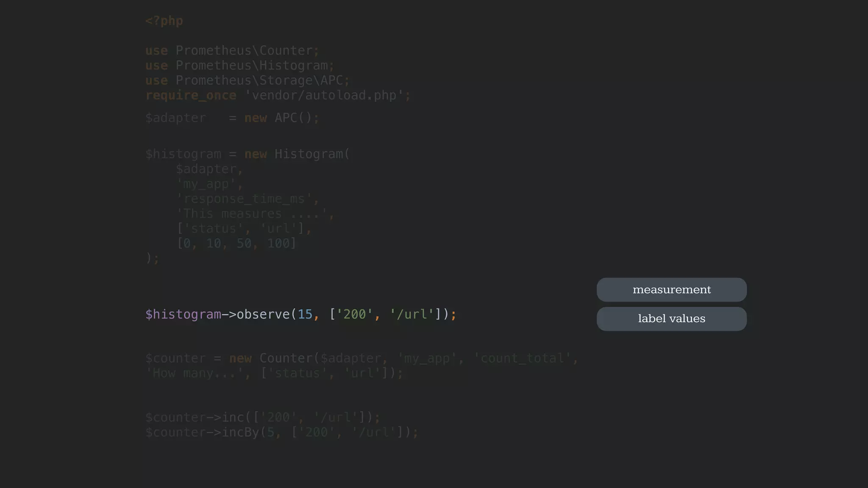868x488 pixels.
Task: Click the <?php opening tag
Action: [x=164, y=21]
